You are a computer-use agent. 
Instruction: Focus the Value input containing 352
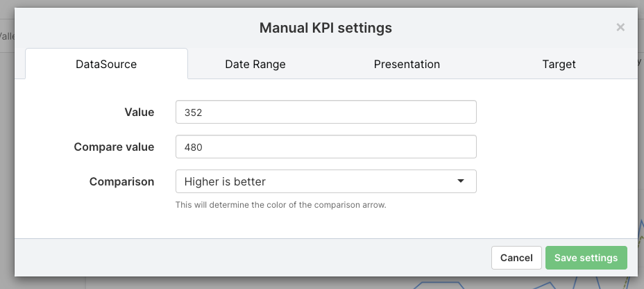(325, 112)
